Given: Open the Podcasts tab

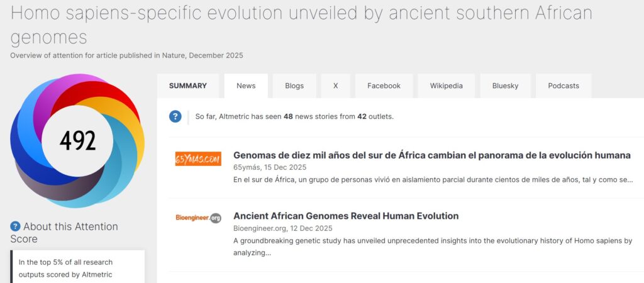Looking at the screenshot, I should [x=563, y=86].
